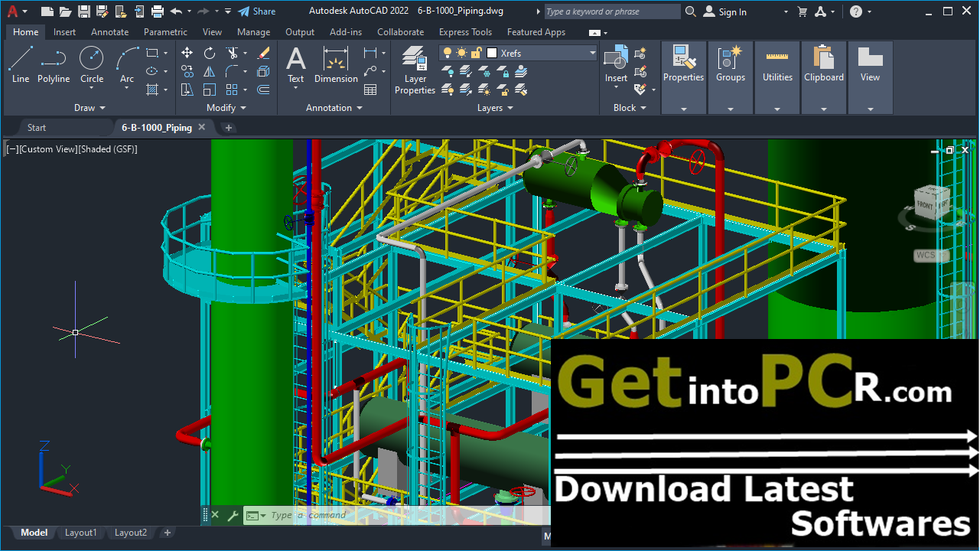Select the Line drawing tool
The image size is (980, 551).
tap(21, 64)
